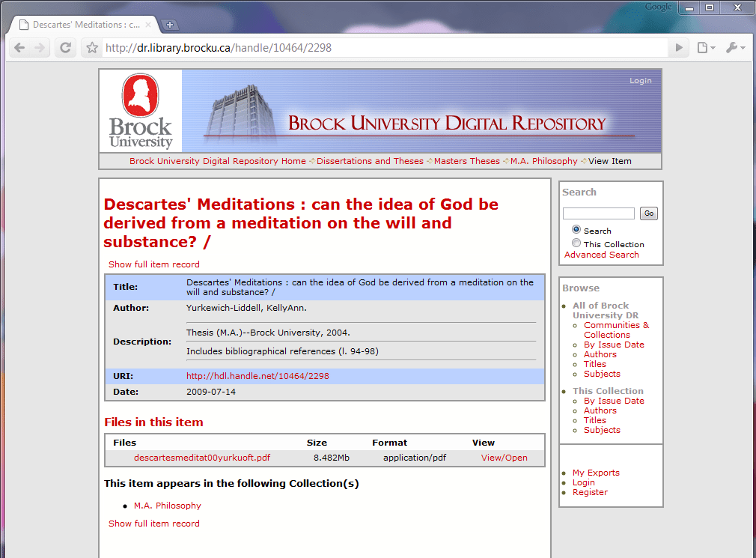Image resolution: width=756 pixels, height=558 pixels.
Task: Open Masters Theses breadcrumb
Action: pyautogui.click(x=467, y=161)
